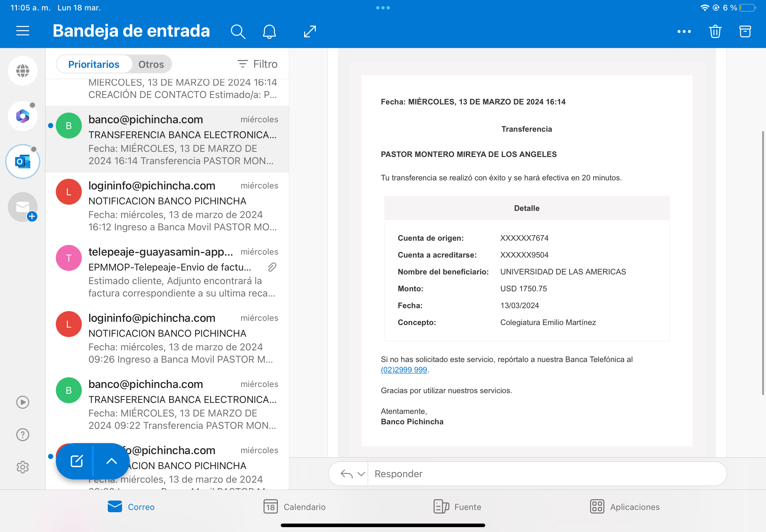Viewport: 766px width, 532px height.
Task: Expand reply options chevron next to Responder
Action: 361,474
